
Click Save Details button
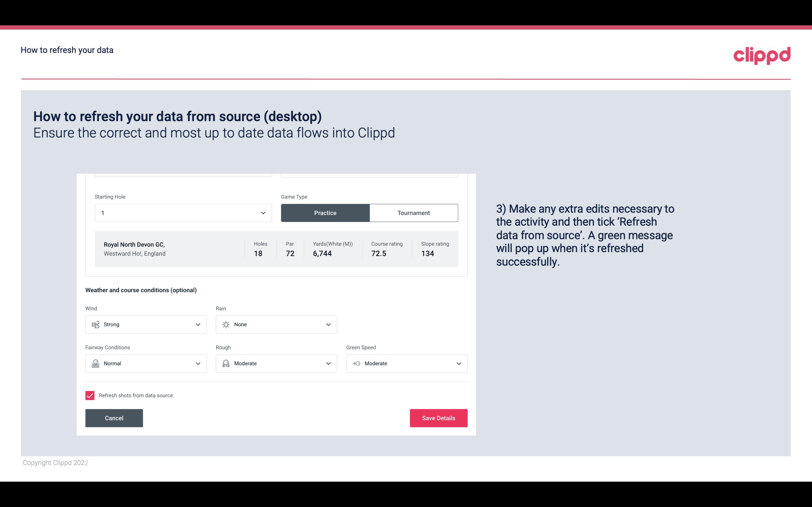(438, 418)
